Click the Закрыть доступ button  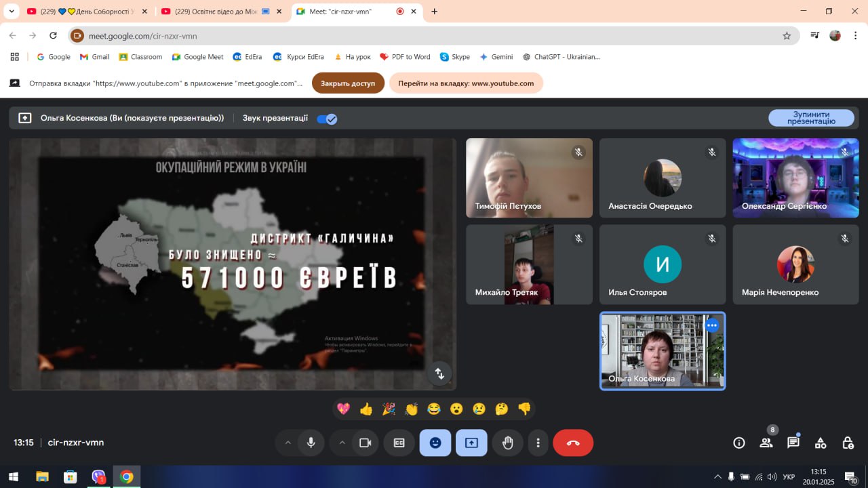pyautogui.click(x=348, y=83)
